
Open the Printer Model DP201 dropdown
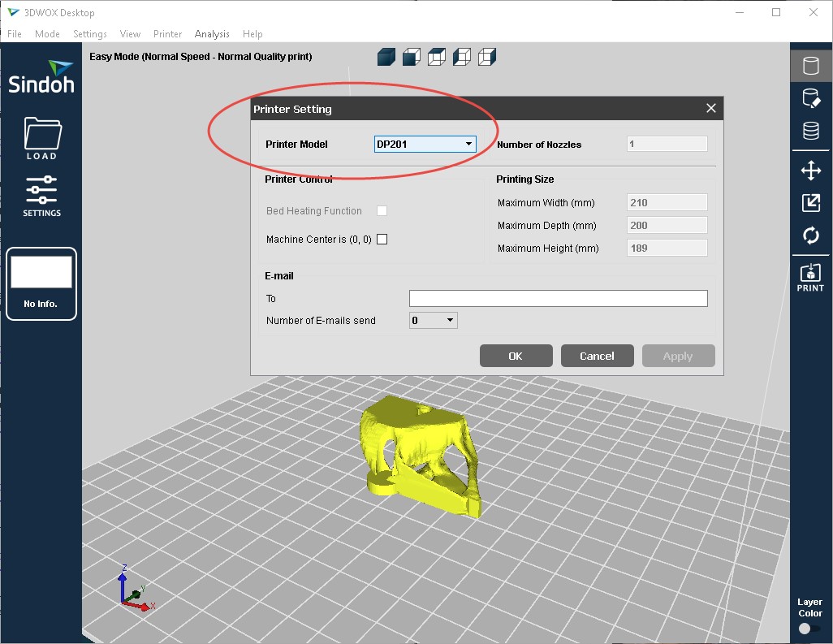425,144
